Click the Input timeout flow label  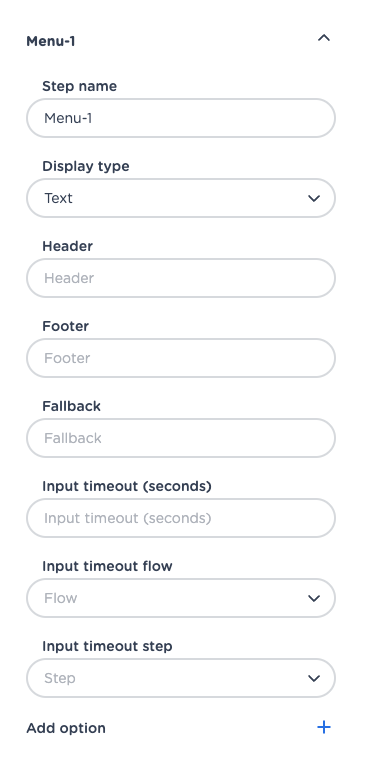(x=108, y=566)
